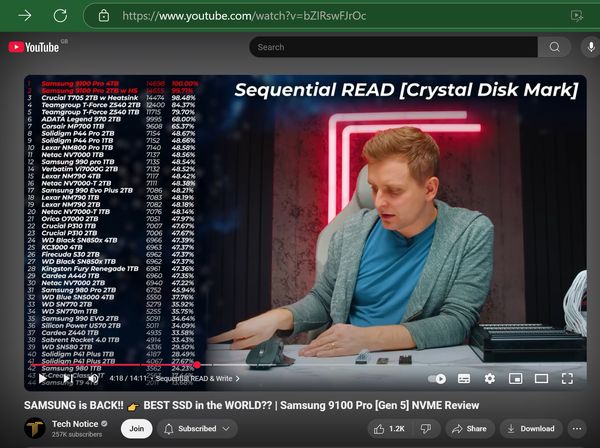Enter full screen mode
600x448 pixels.
567,379
